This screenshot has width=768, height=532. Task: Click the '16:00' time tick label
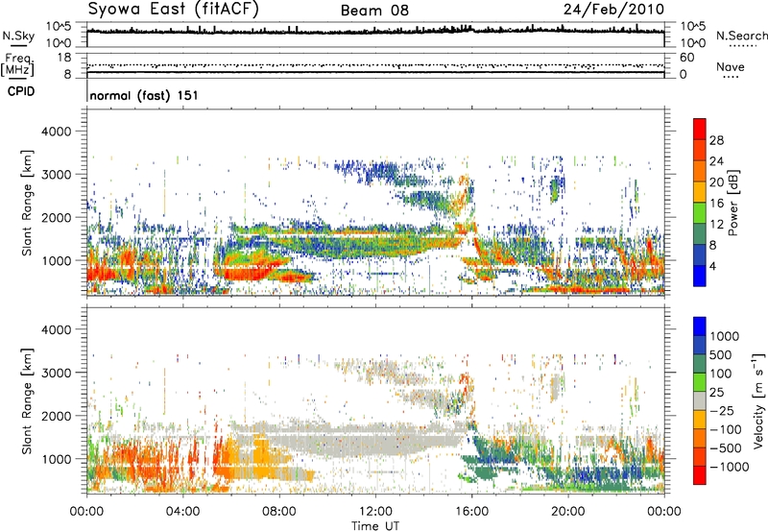pos(471,512)
